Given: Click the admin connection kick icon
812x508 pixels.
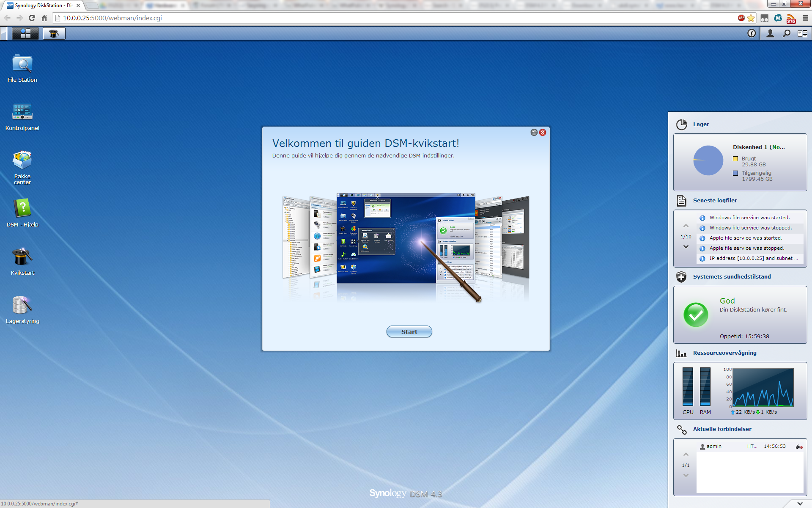Looking at the screenshot, I should point(799,447).
